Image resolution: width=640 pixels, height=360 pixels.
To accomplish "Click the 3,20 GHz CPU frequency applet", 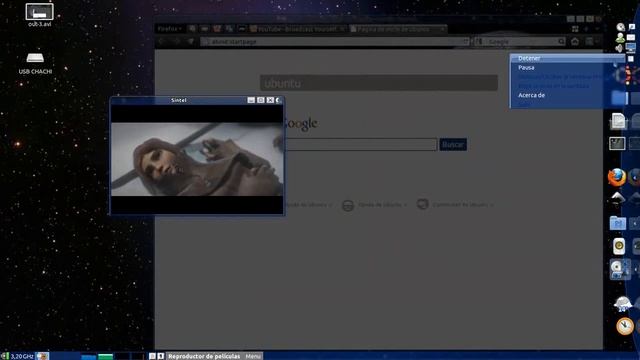I will (18, 356).
